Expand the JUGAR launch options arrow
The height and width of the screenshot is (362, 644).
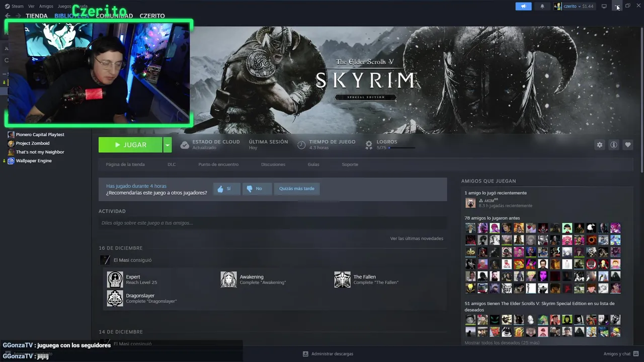pyautogui.click(x=168, y=145)
